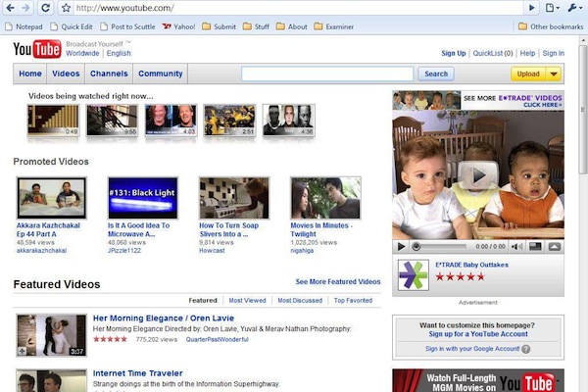Viewport: 588px width, 392px height.
Task: Open the 9:55 video being watched now
Action: 112,120
